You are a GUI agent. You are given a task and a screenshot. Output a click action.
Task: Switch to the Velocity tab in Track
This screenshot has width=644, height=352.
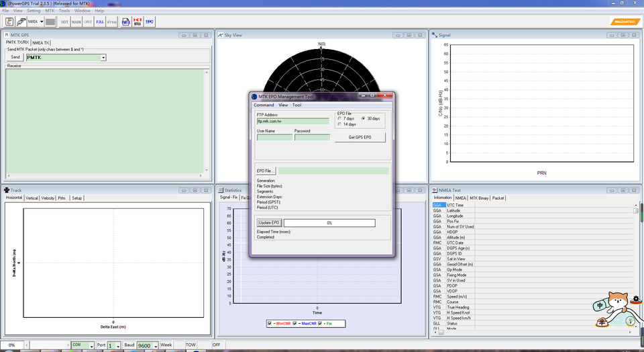48,198
